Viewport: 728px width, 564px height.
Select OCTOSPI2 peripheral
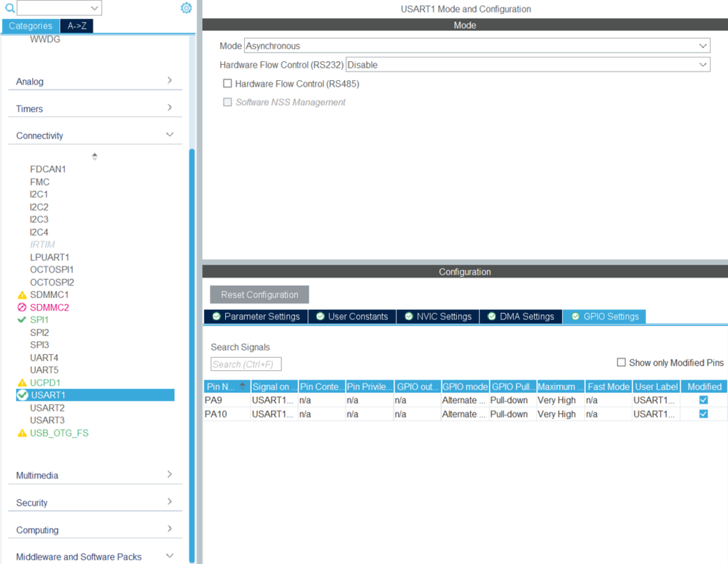click(x=52, y=282)
